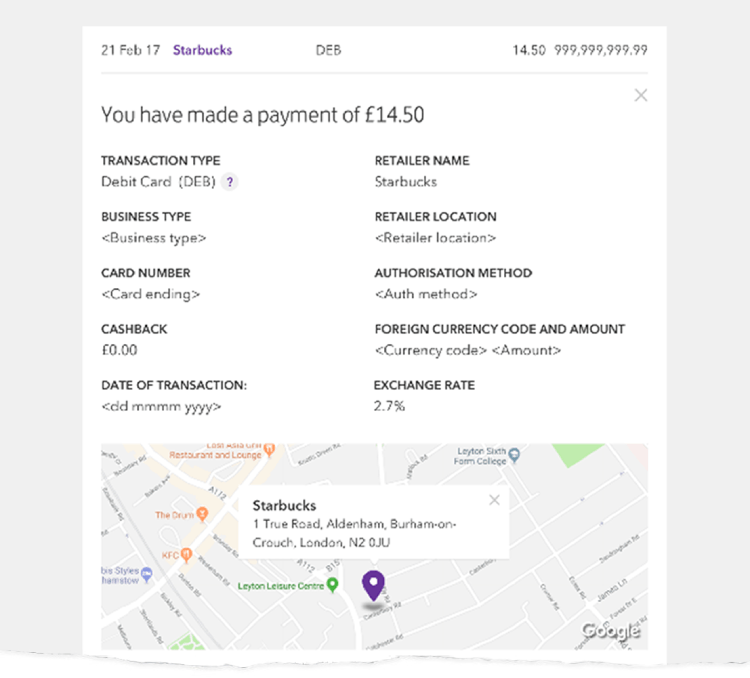Click the DEB transaction type in row
Viewport: 750px width, 678px height.
point(328,50)
